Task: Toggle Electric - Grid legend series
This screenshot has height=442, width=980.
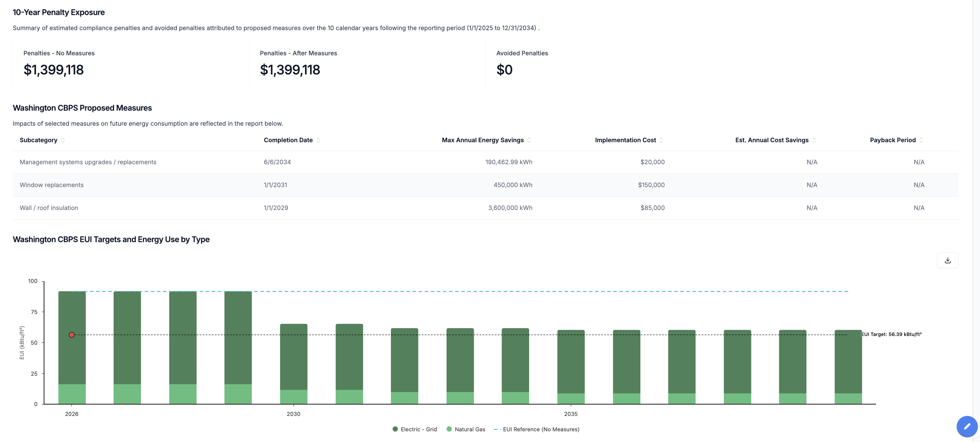Action: [x=414, y=430]
